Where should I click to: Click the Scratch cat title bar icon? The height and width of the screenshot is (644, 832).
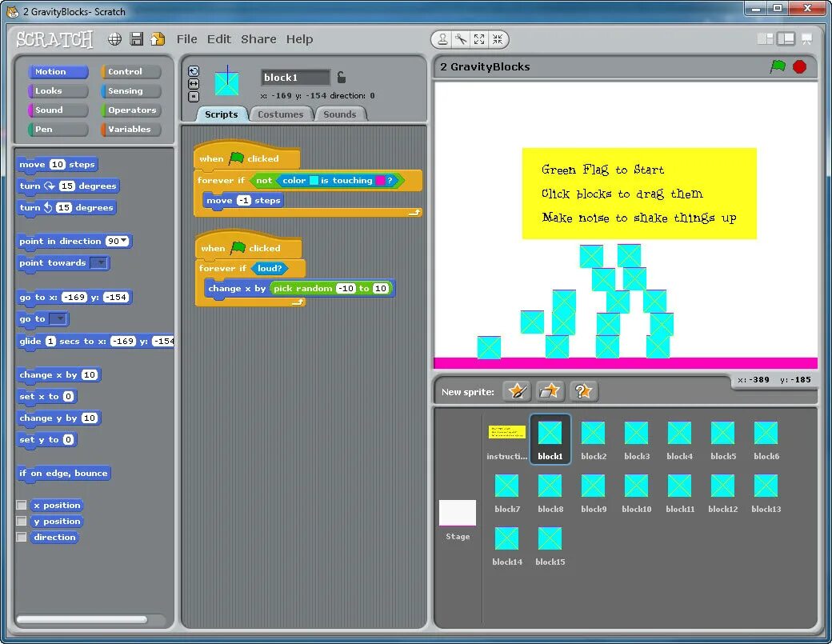(x=12, y=11)
